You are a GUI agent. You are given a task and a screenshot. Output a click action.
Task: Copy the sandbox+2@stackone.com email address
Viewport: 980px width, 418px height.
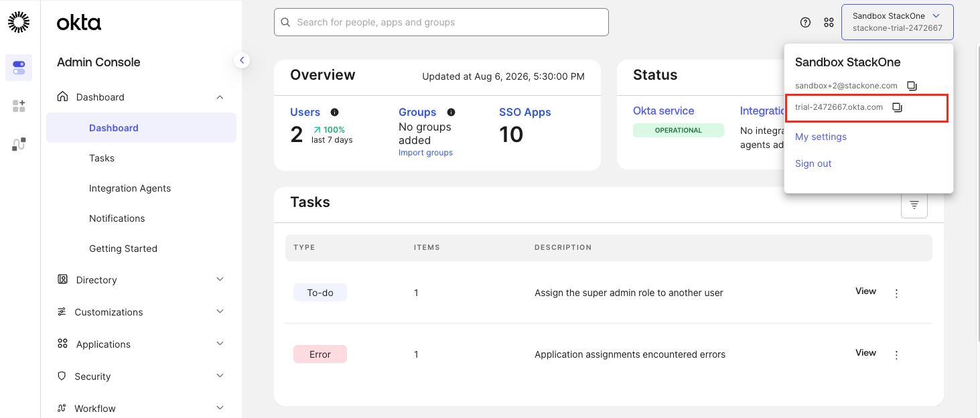coord(912,86)
